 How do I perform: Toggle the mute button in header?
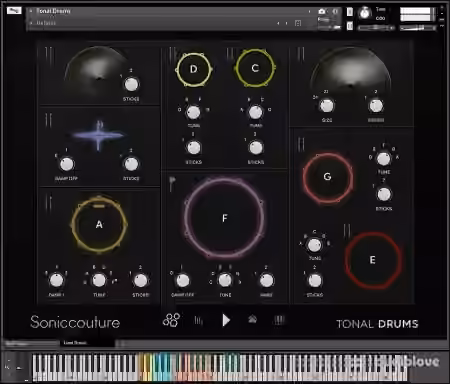(x=350, y=26)
